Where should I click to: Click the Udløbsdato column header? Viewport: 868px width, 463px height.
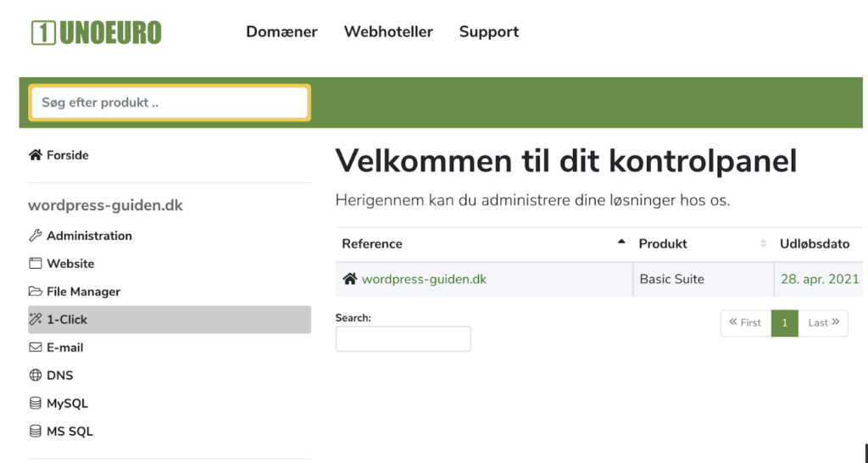point(815,243)
